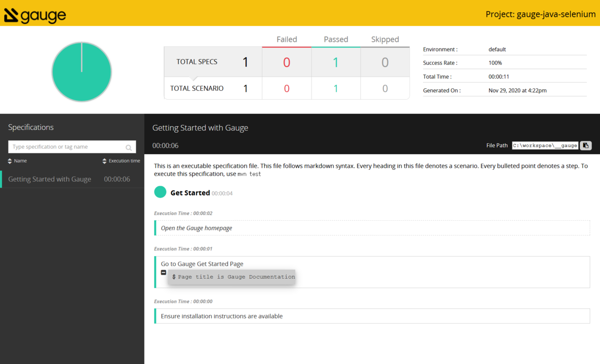Focus the specification or tag search field
This screenshot has width=600, height=364.
72,147
